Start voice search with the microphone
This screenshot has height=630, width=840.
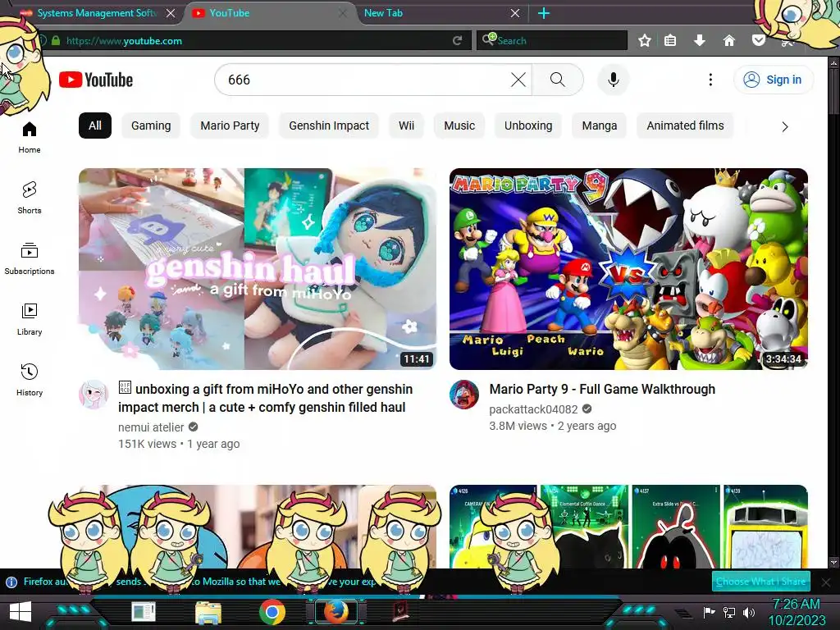point(613,80)
